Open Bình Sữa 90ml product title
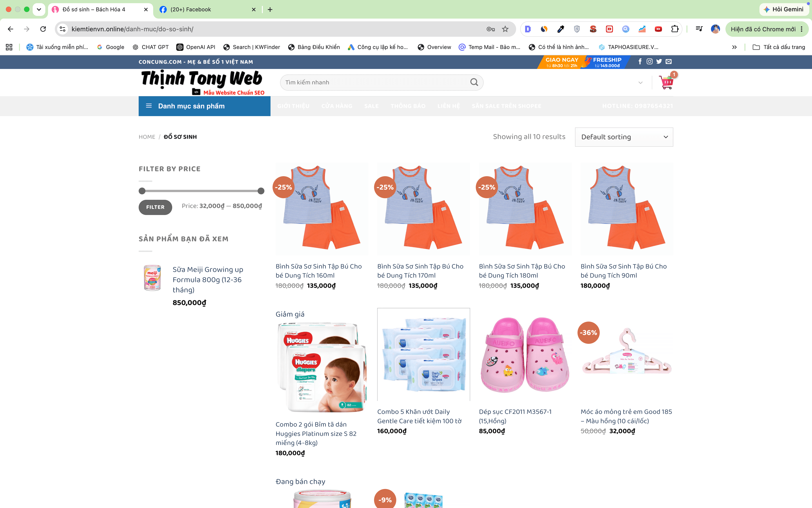The width and height of the screenshot is (812, 508). click(x=623, y=271)
